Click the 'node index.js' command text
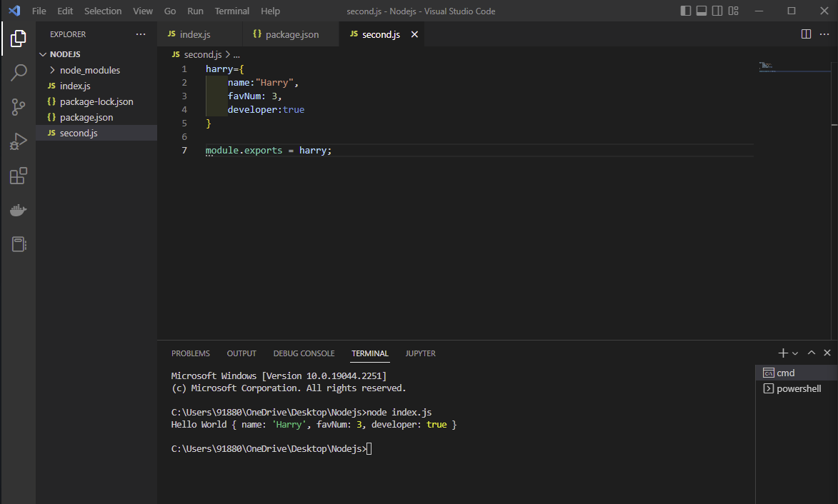 coord(399,413)
